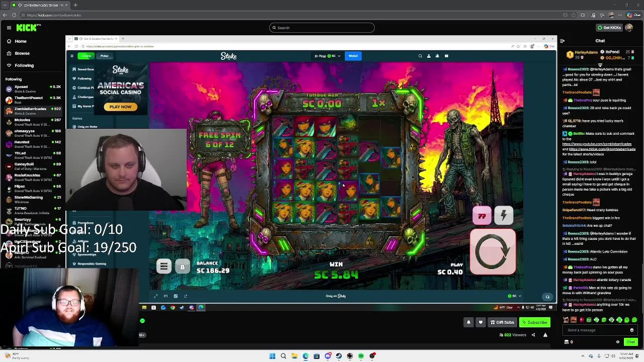Open ShowMeGaming channel in sidebar
Viewport: 644px width, 362px height.
[33, 200]
